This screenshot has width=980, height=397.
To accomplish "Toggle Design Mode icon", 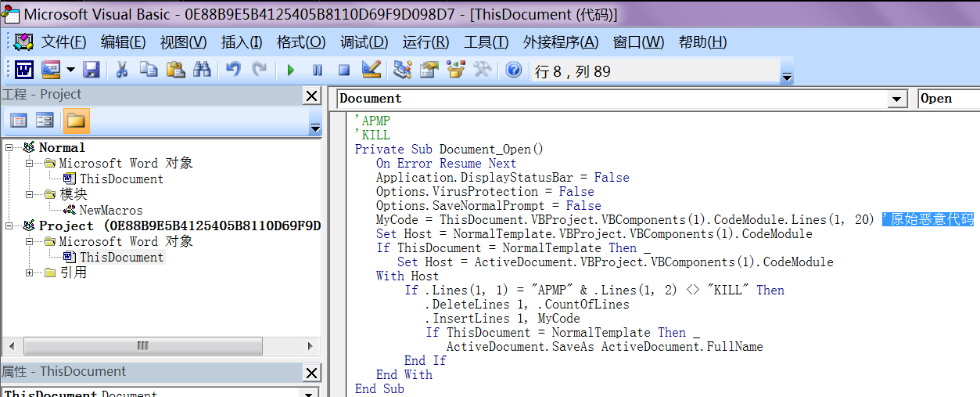I will point(371,70).
